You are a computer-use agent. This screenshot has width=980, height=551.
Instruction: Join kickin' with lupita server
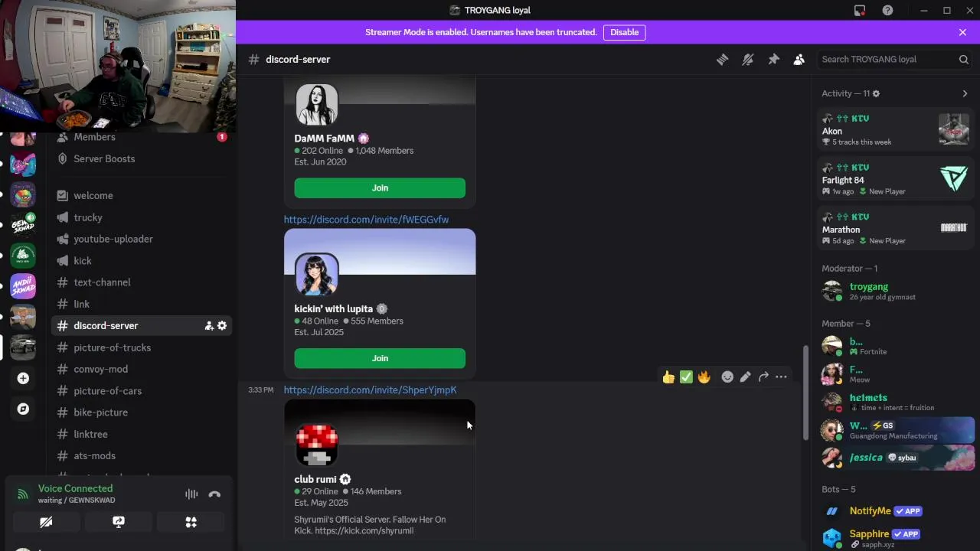coord(380,358)
